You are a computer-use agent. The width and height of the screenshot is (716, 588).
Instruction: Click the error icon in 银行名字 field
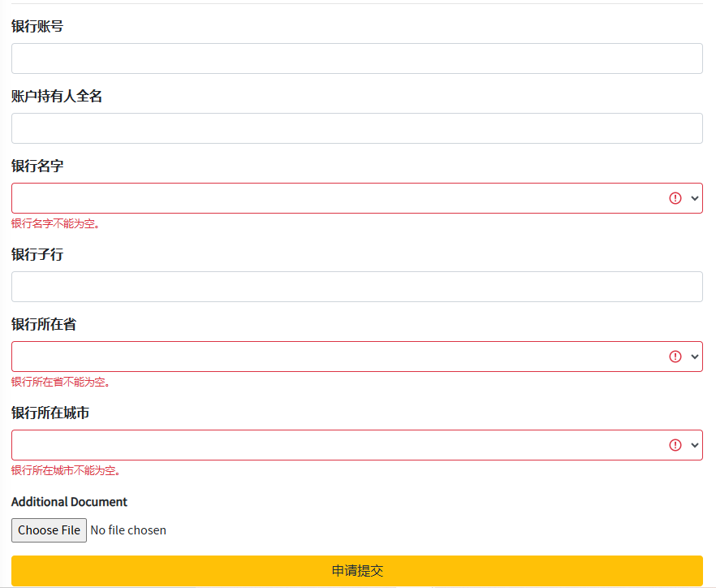coord(675,198)
